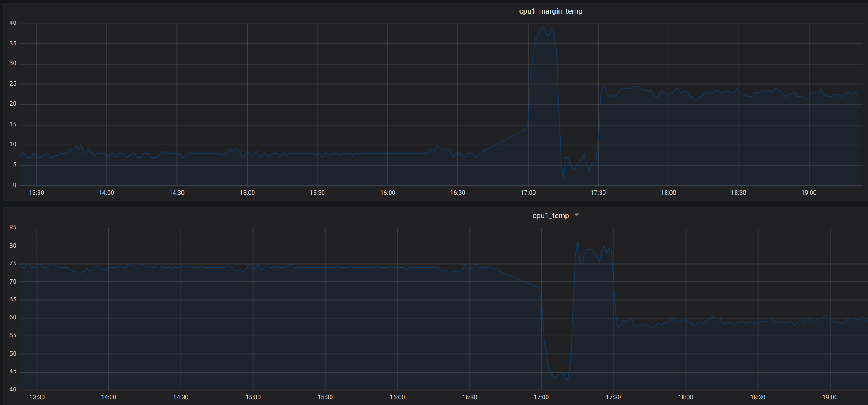Open the cpu1_temp panel dropdown caret
Screen dimensions: 868x405
(x=576, y=215)
